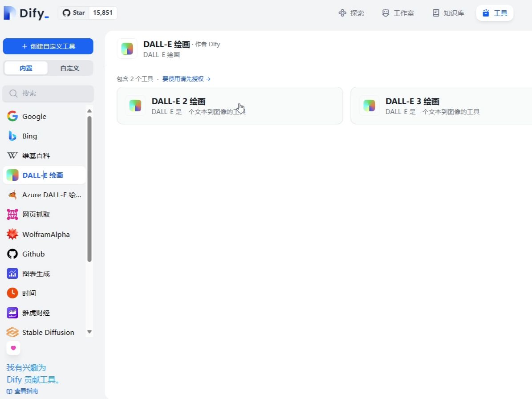Select the Bing tool icon
The height and width of the screenshot is (399, 532).
[x=12, y=136]
